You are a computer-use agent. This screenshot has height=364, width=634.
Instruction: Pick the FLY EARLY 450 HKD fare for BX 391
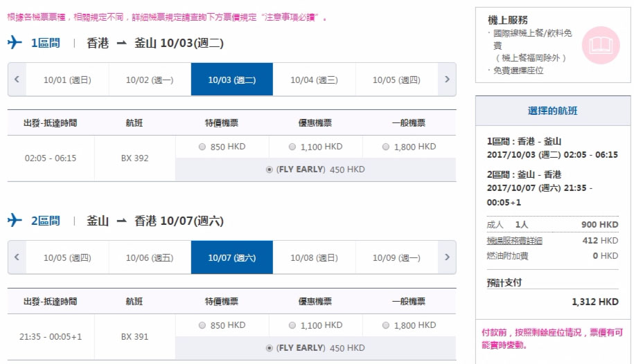[270, 348]
